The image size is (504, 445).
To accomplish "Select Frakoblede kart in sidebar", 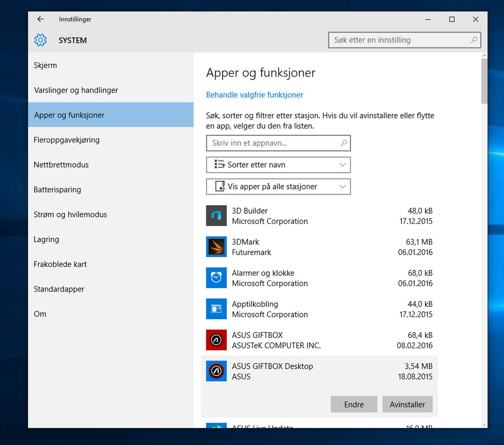I will [x=111, y=264].
